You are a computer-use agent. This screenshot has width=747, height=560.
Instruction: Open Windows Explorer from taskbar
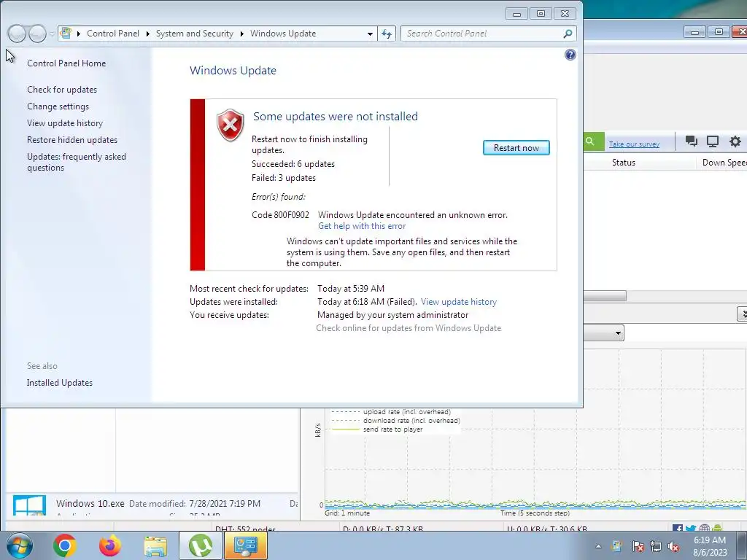click(155, 546)
